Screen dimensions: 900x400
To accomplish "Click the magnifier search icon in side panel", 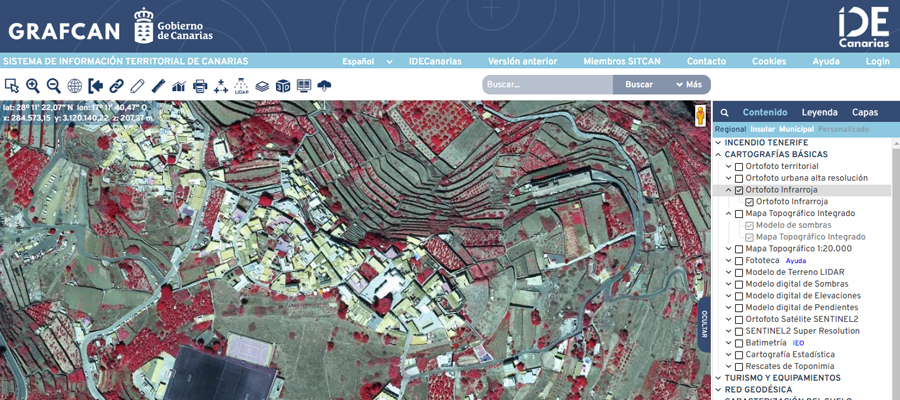I will 725,113.
